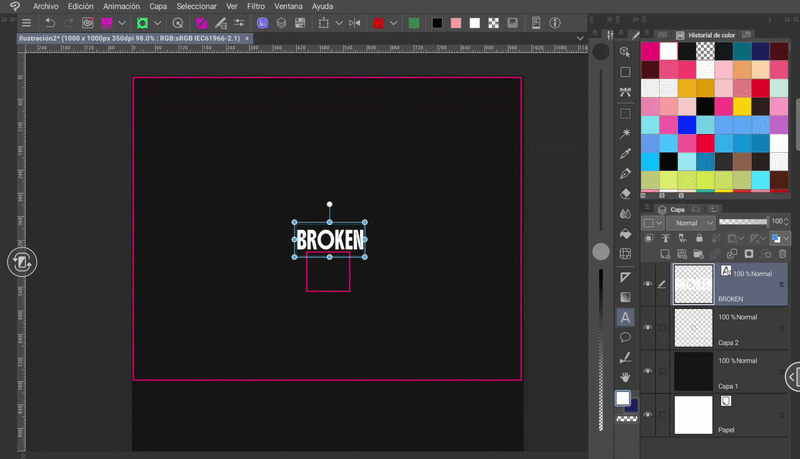Hide the BROKEN text layer
Image resolution: width=800 pixels, height=459 pixels.
647,284
